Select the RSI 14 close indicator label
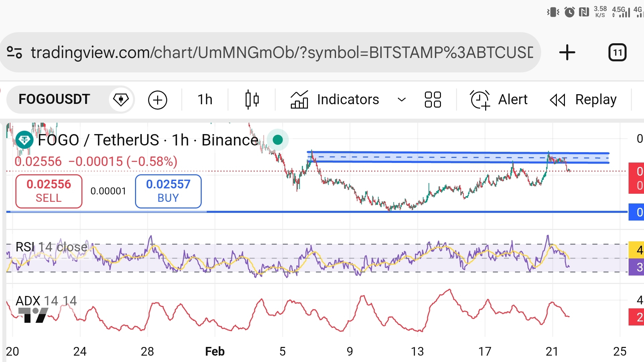 point(51,247)
